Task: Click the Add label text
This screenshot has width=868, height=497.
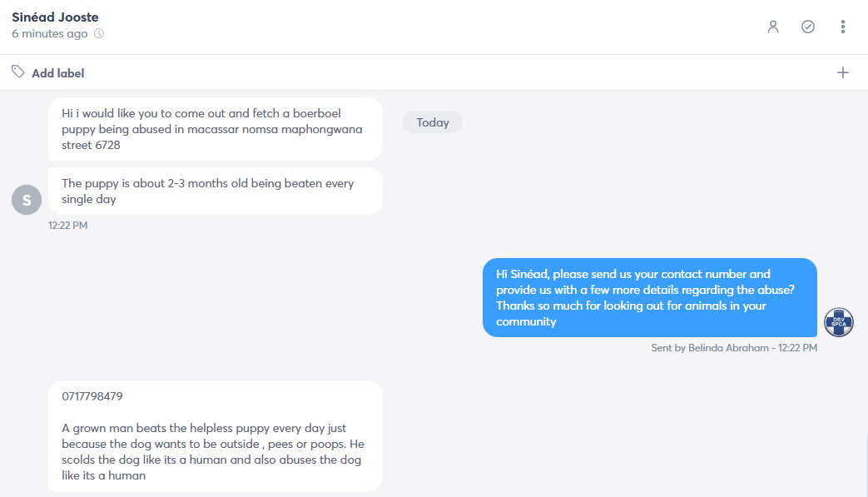Action: tap(57, 73)
